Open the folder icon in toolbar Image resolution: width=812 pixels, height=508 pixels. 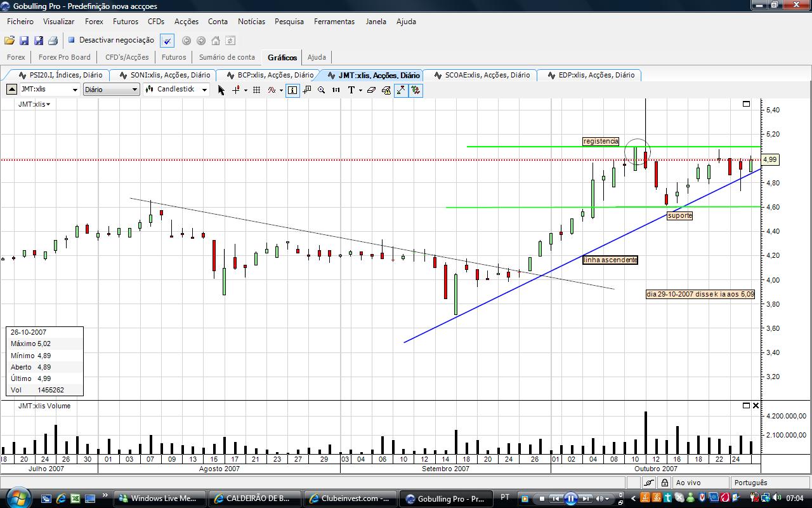(x=10, y=41)
